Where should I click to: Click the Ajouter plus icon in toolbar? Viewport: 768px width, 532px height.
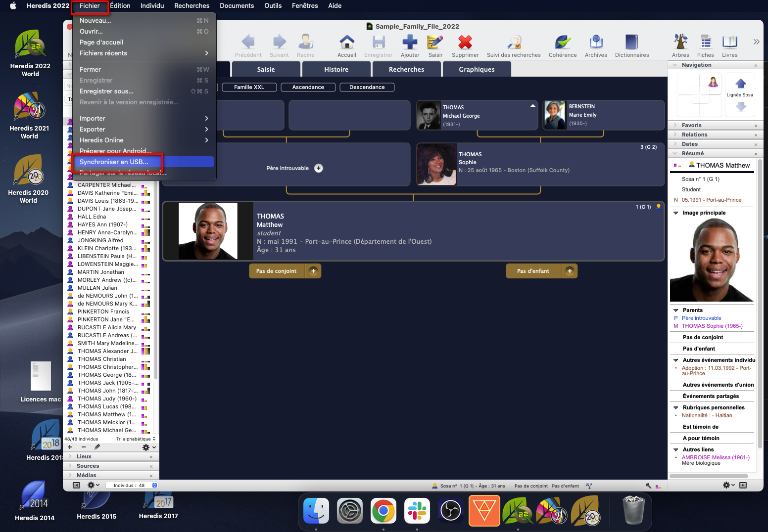(410, 44)
